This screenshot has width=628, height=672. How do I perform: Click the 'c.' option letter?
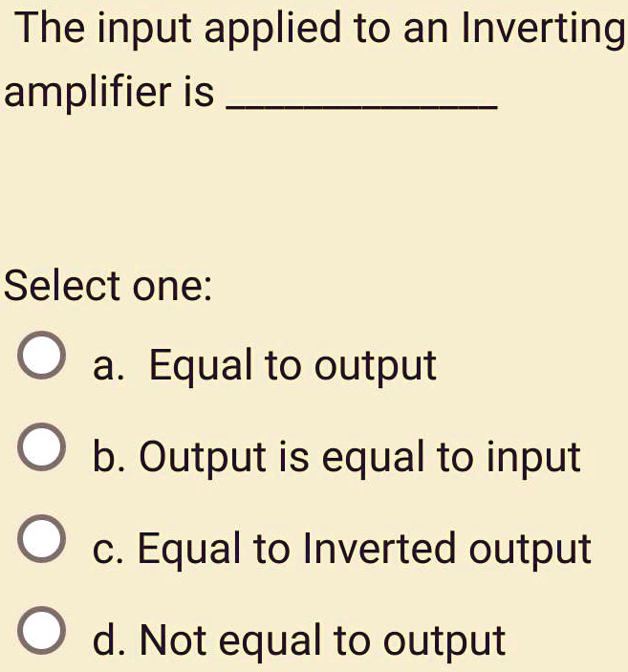108,552
